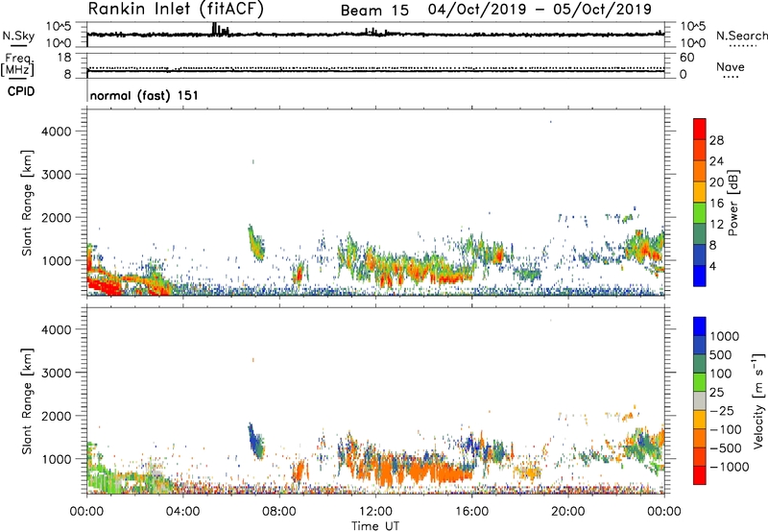Pick the light green 12–16 dB colorbar segment
The image size is (768, 532).
(700, 213)
